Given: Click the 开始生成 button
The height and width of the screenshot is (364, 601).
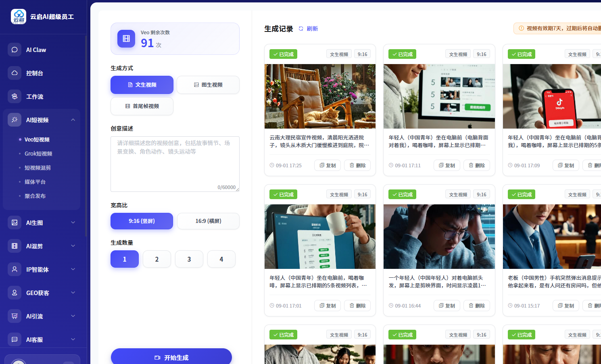Looking at the screenshot, I should (171, 357).
